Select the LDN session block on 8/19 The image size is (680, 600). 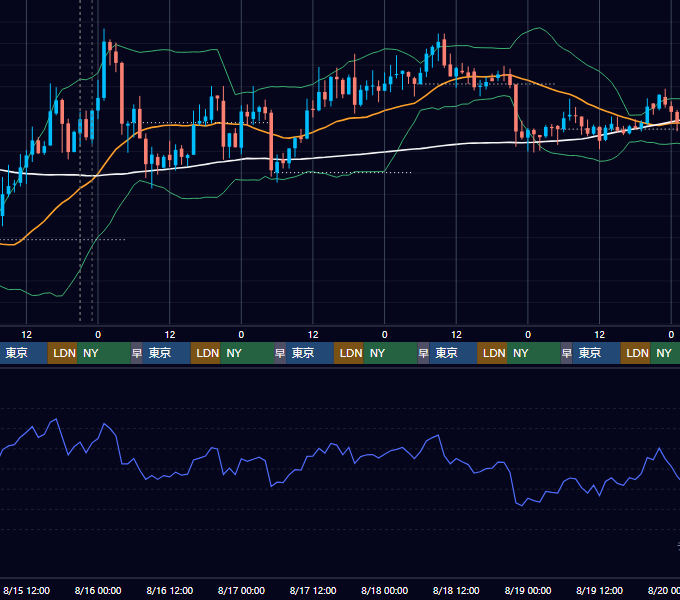coord(636,353)
